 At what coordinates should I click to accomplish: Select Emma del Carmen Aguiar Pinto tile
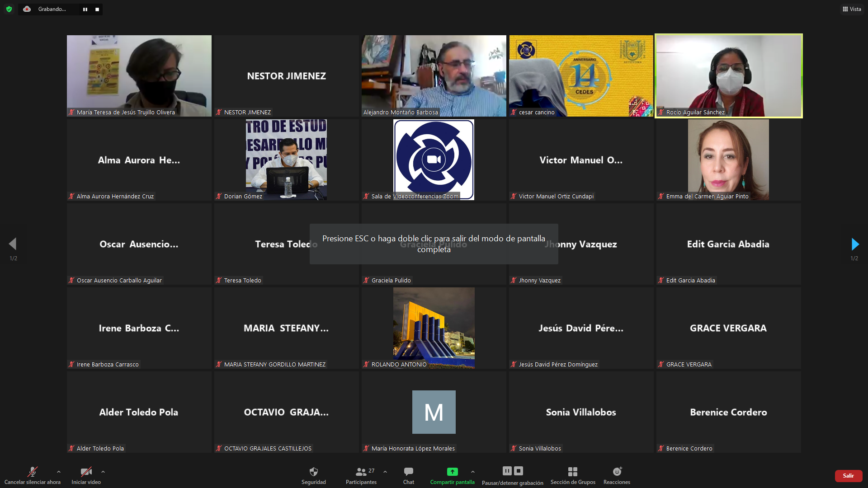[x=729, y=160]
